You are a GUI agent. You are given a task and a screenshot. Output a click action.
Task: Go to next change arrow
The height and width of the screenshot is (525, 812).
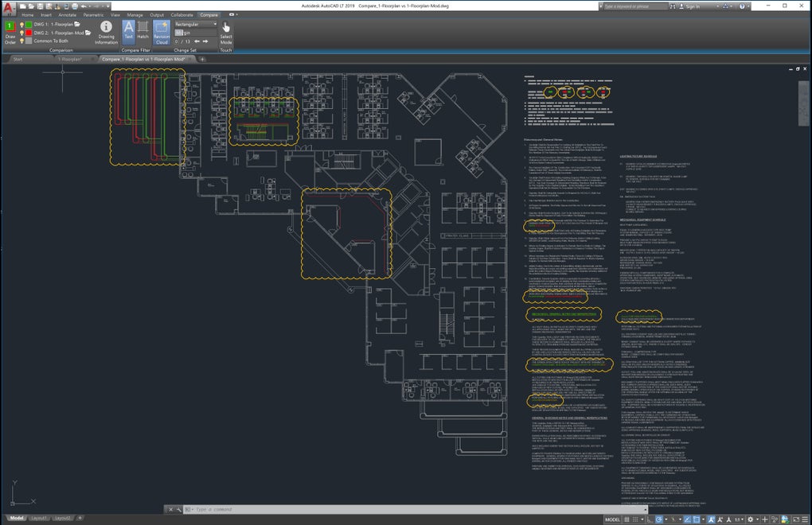pyautogui.click(x=204, y=41)
